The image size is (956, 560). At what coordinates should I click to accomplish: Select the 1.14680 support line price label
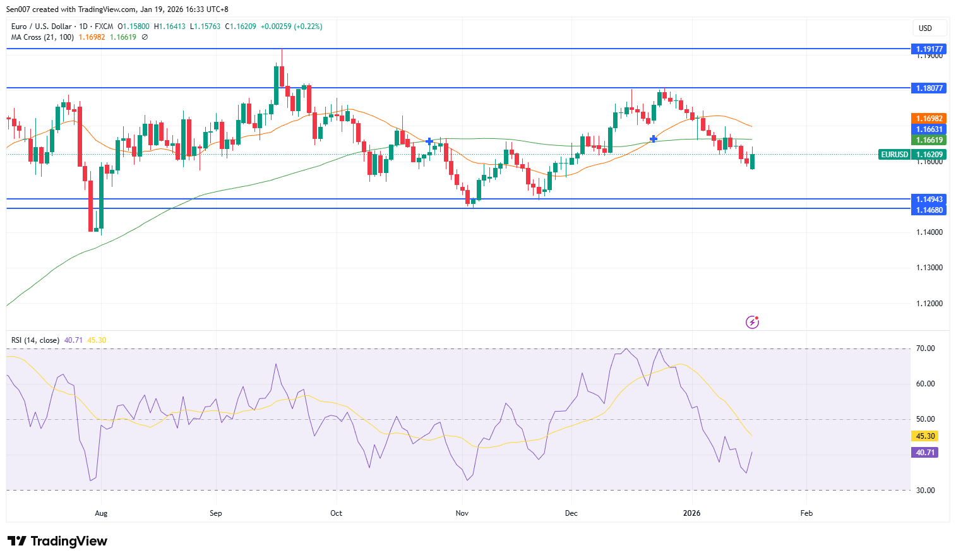coord(929,210)
